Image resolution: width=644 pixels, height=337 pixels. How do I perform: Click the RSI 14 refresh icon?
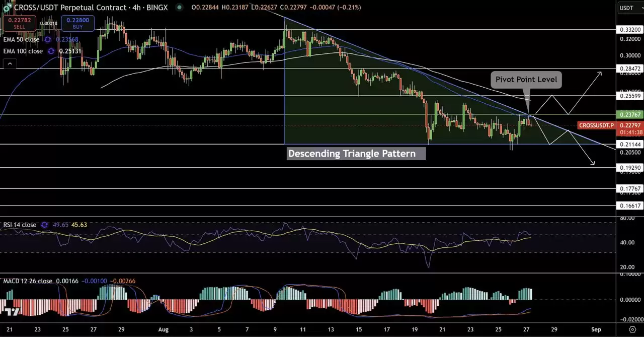[x=45, y=225]
